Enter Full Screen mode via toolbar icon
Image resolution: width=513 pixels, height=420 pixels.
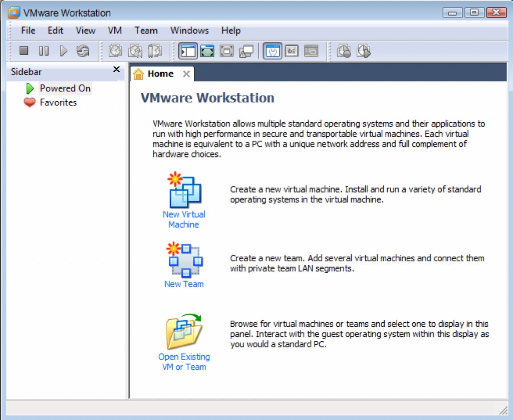(x=227, y=51)
